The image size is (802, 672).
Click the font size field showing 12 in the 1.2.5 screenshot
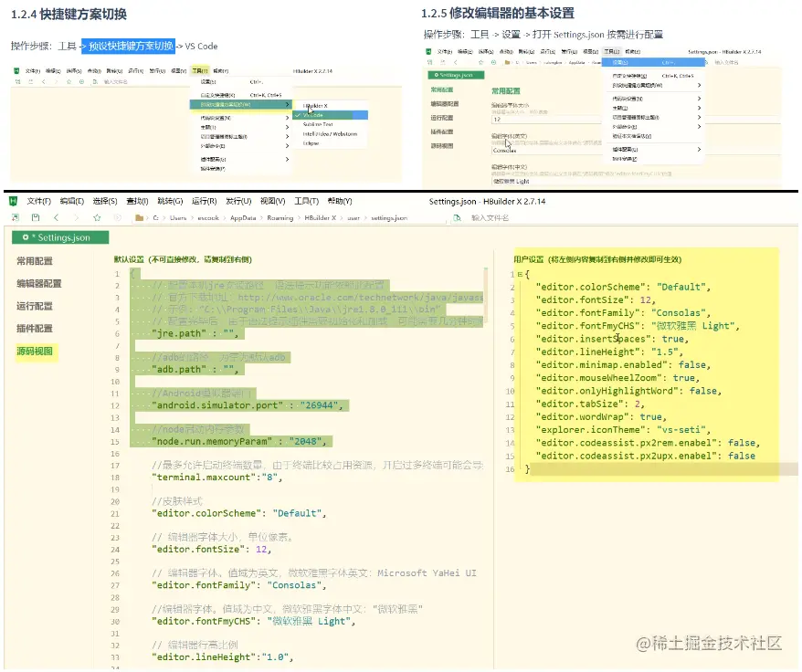(x=546, y=120)
